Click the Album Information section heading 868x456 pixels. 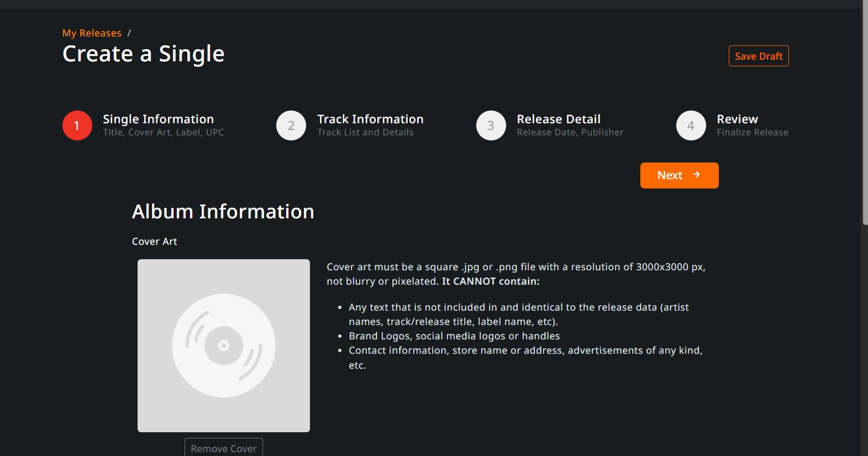(223, 212)
